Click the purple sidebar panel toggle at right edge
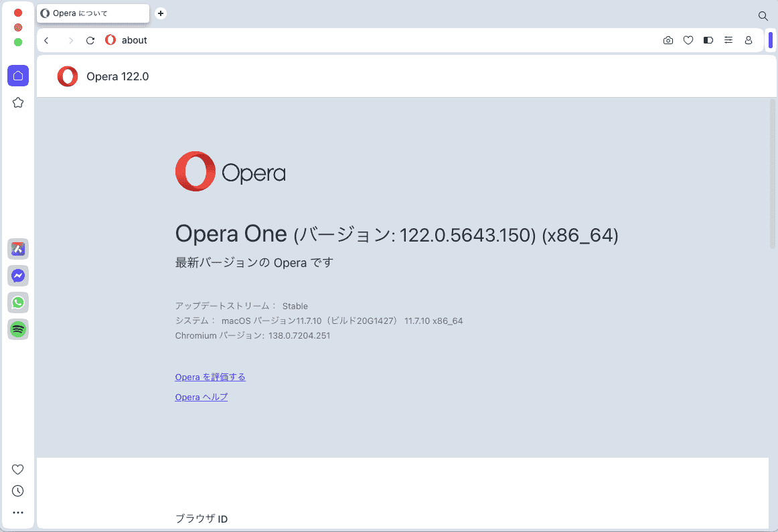778x532 pixels. tap(771, 40)
